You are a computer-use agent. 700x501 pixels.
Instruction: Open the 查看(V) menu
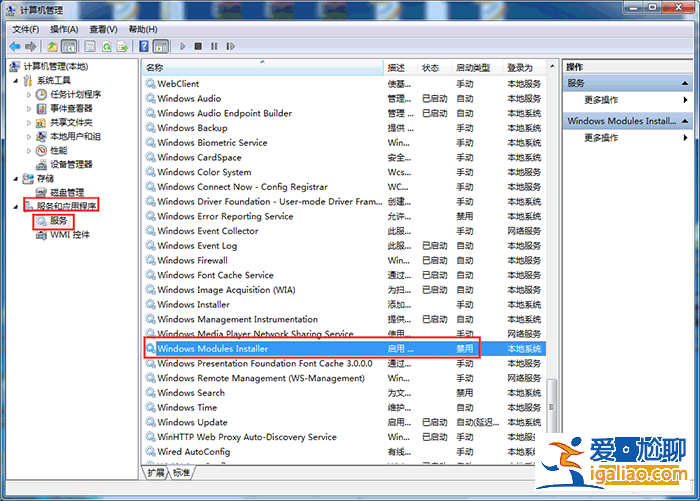103,29
